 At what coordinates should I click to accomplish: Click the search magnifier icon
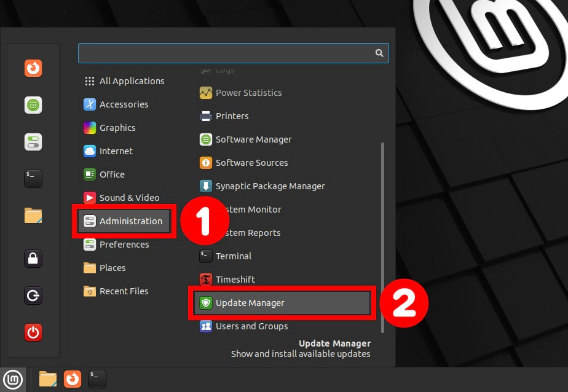379,53
